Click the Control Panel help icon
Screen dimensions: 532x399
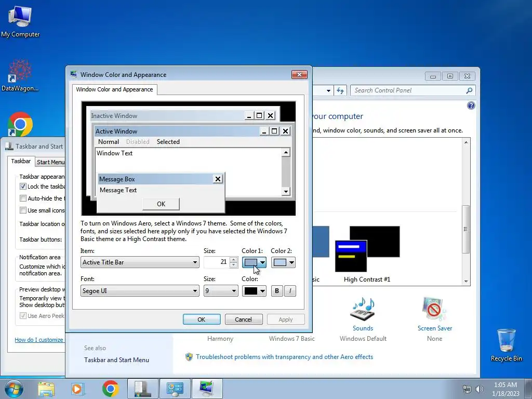click(471, 105)
